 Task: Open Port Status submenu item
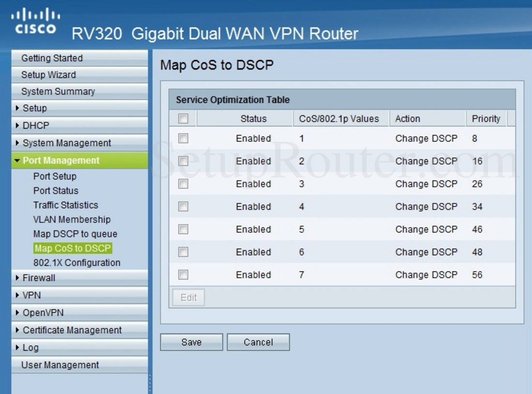pyautogui.click(x=56, y=190)
